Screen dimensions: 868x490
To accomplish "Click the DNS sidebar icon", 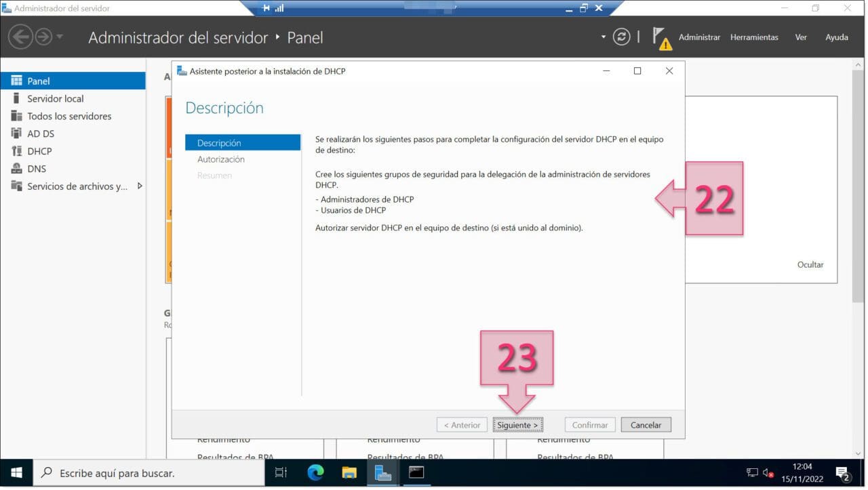I will tap(16, 169).
